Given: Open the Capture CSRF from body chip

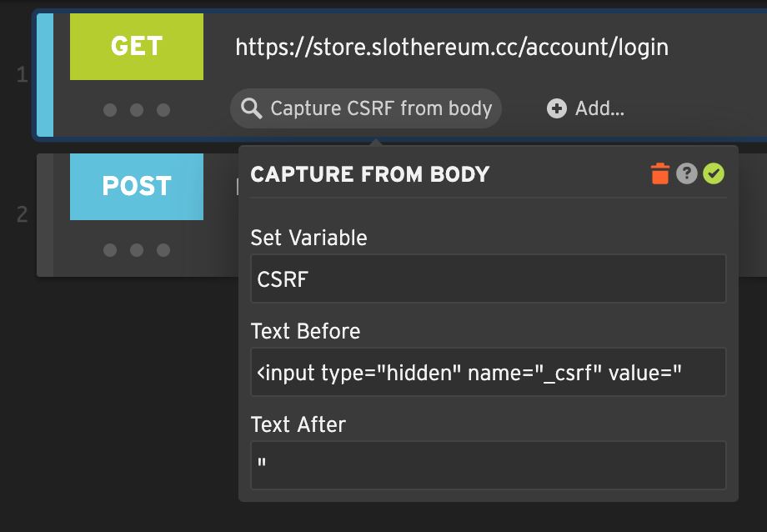Looking at the screenshot, I should pos(364,108).
